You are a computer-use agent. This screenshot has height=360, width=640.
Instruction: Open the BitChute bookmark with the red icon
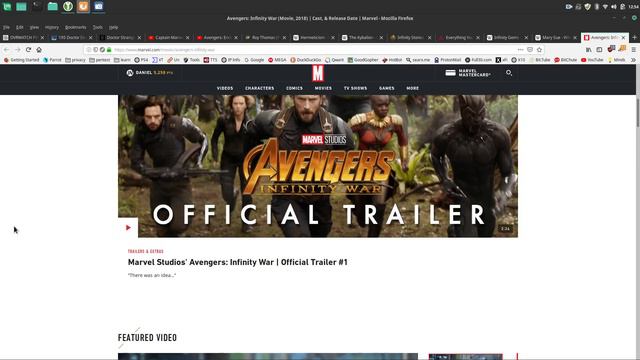566,60
